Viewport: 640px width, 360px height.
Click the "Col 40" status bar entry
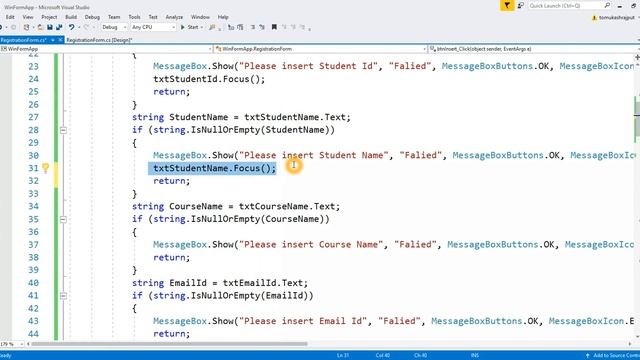click(x=382, y=356)
